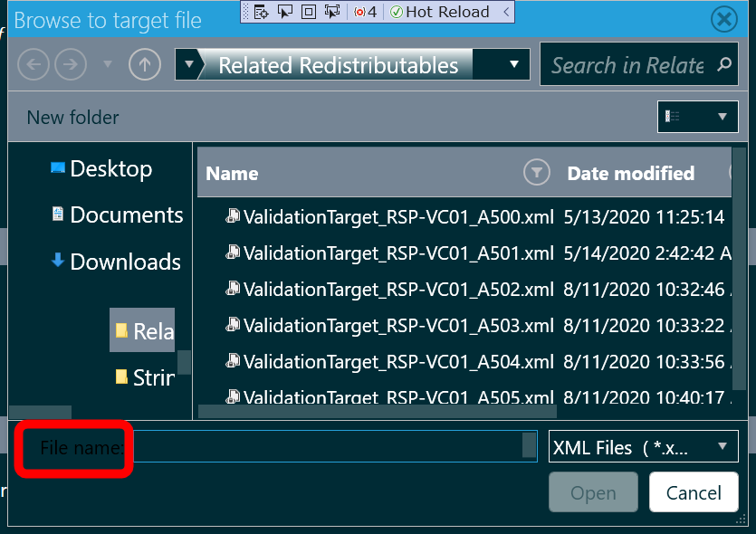
Task: Activate the select element tool icon
Action: 285,12
